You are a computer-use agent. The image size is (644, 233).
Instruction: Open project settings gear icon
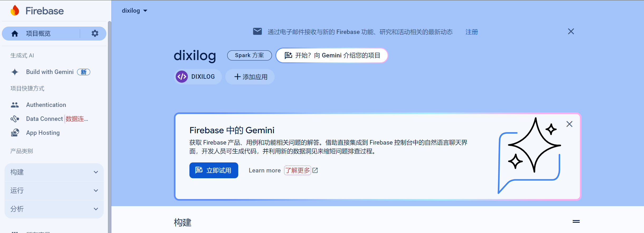point(95,33)
